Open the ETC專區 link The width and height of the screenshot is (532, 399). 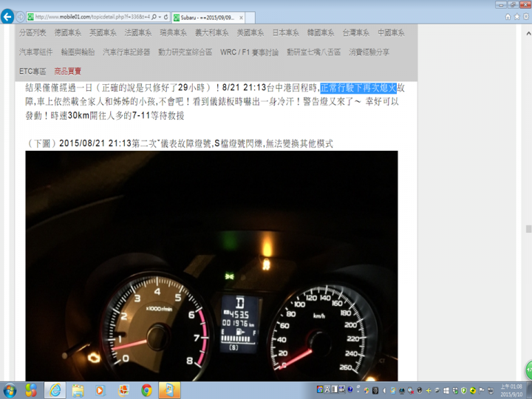pos(33,71)
